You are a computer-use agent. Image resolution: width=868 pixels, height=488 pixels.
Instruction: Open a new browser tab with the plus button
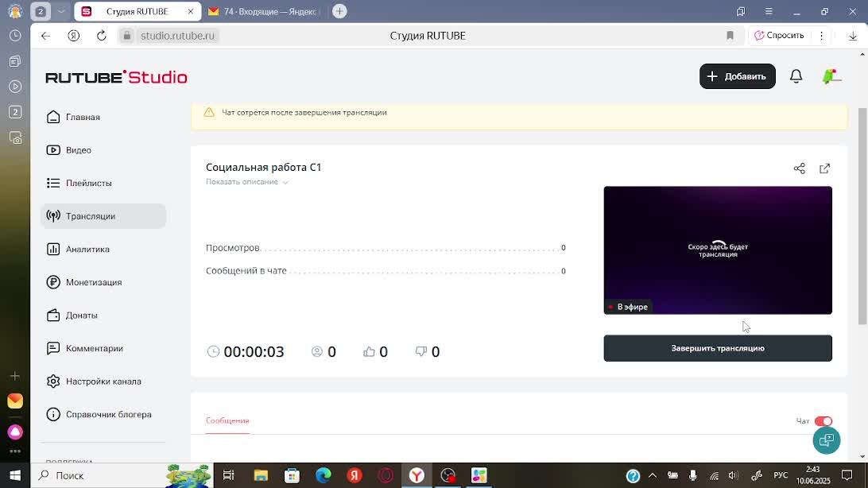(x=339, y=11)
